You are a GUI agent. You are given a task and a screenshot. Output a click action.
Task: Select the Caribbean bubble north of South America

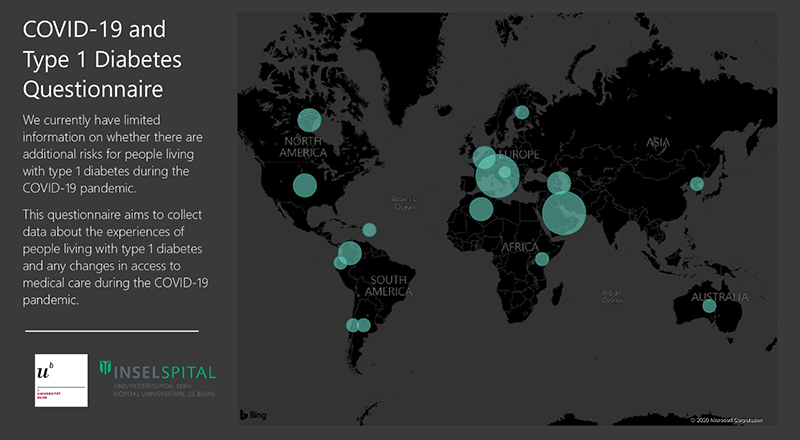point(369,230)
